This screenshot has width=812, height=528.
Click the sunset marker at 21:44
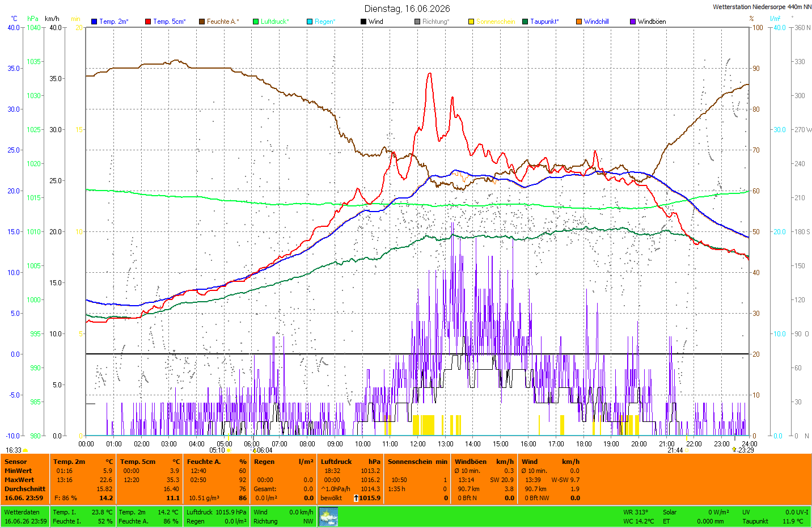[x=687, y=450]
